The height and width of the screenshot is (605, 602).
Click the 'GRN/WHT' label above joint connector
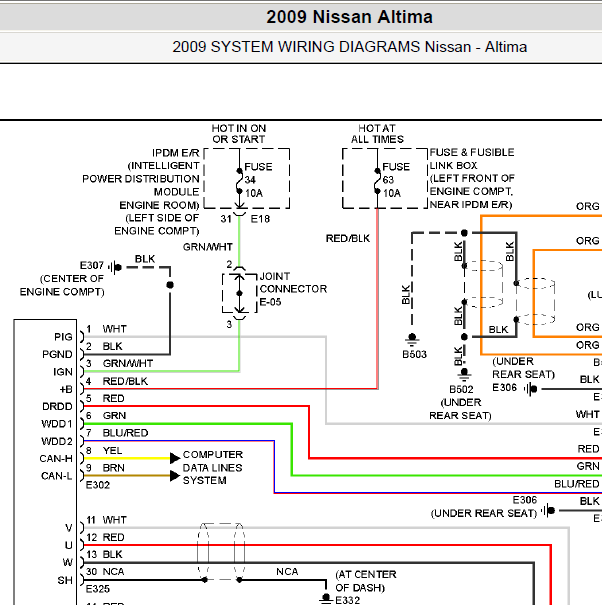pos(208,247)
